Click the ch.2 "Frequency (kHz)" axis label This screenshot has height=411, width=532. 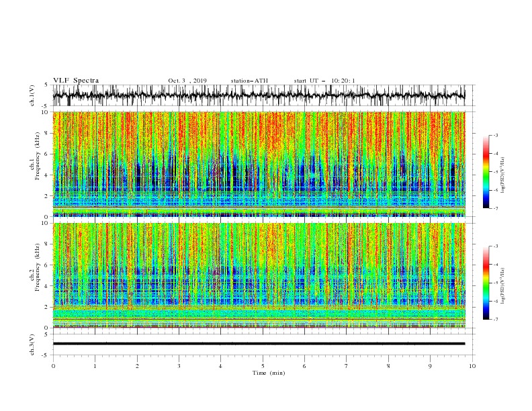(x=38, y=267)
